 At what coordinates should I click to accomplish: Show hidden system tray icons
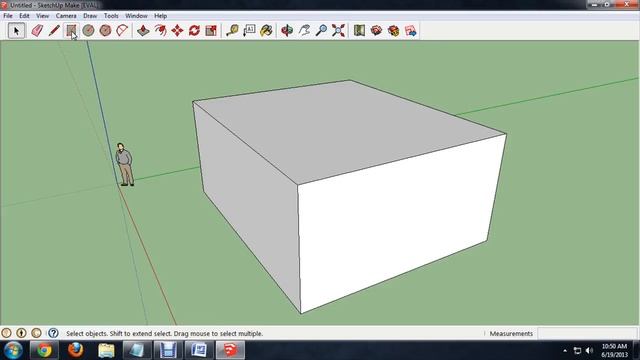pos(565,351)
